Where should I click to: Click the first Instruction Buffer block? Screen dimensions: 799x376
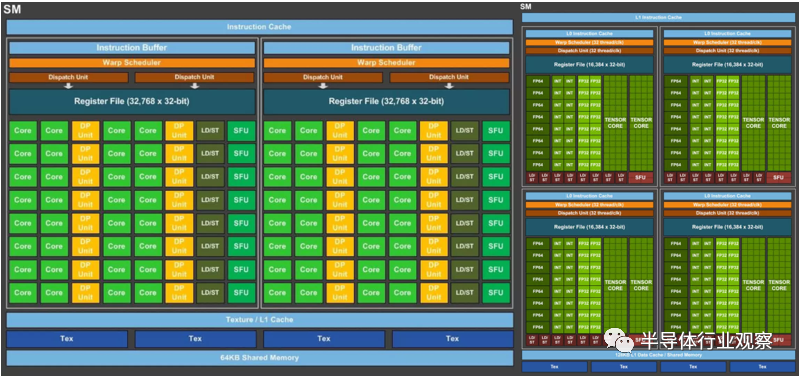[132, 48]
